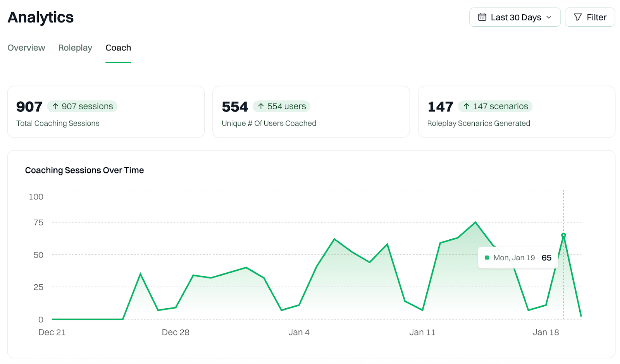Click the Jan 11 axis label on chart
This screenshot has height=364, width=620.
(422, 332)
